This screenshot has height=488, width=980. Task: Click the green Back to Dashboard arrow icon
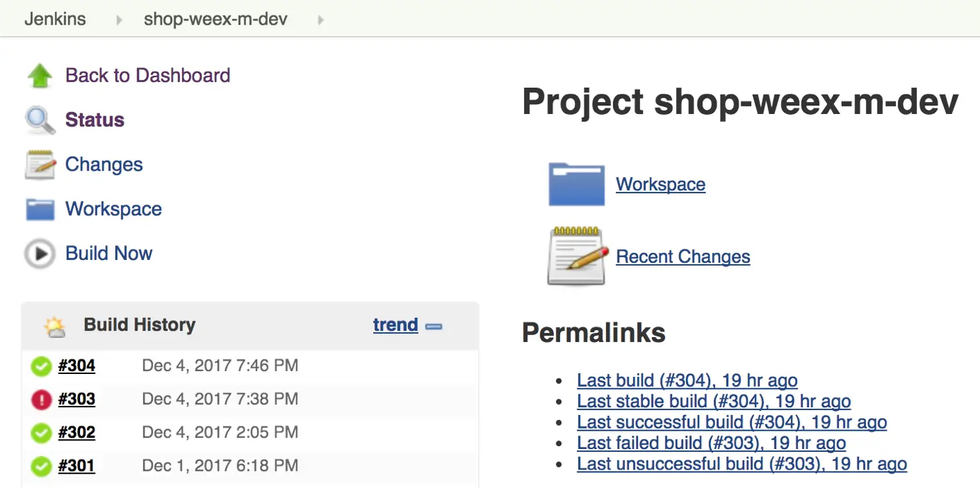[40, 76]
